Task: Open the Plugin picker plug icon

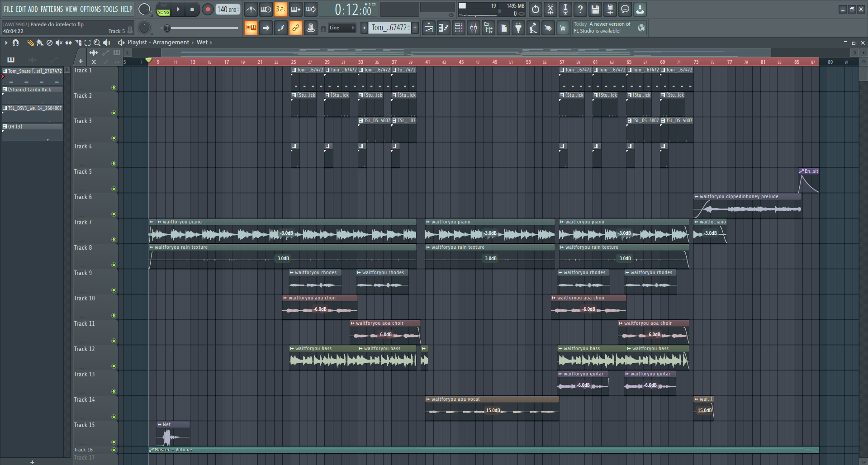Action: point(518,28)
